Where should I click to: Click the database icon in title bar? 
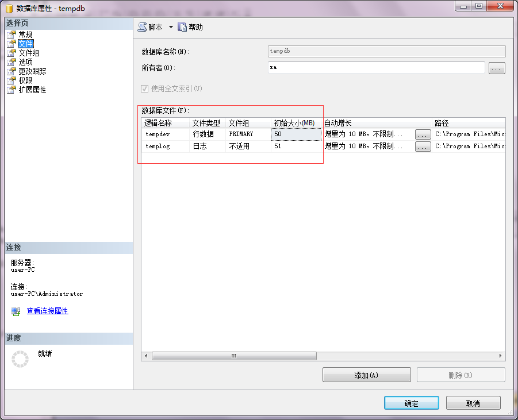[x=9, y=9]
